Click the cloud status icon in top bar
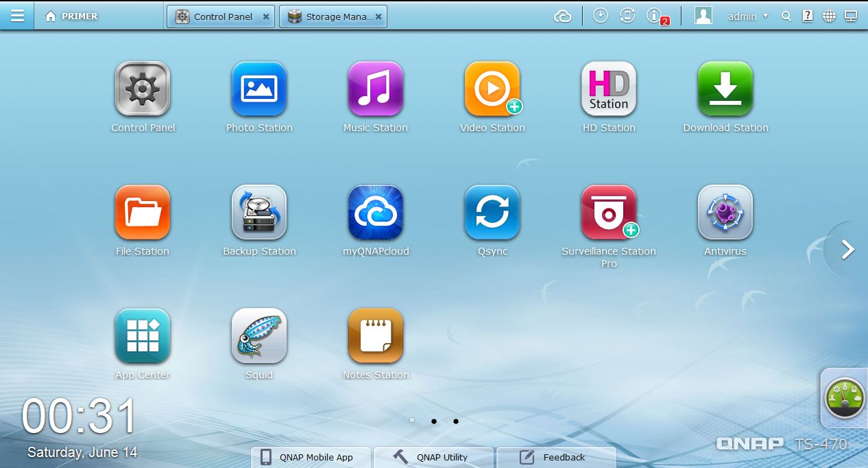868x468 pixels. tap(563, 16)
